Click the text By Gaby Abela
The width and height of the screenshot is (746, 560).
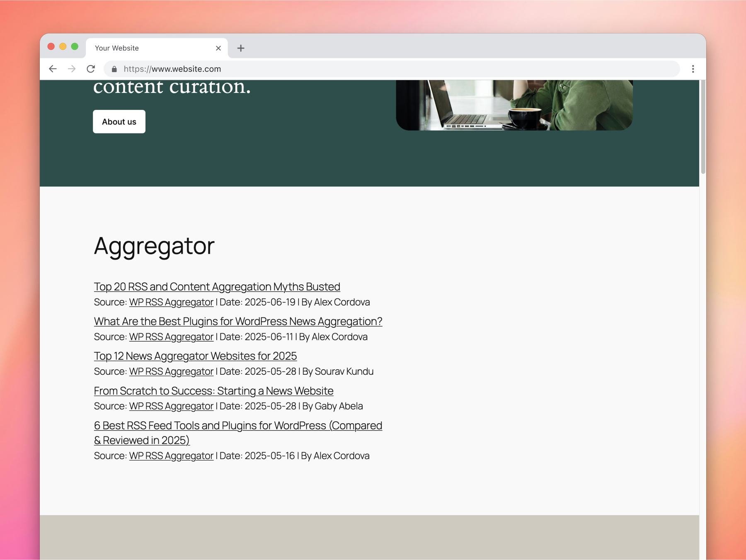(332, 406)
